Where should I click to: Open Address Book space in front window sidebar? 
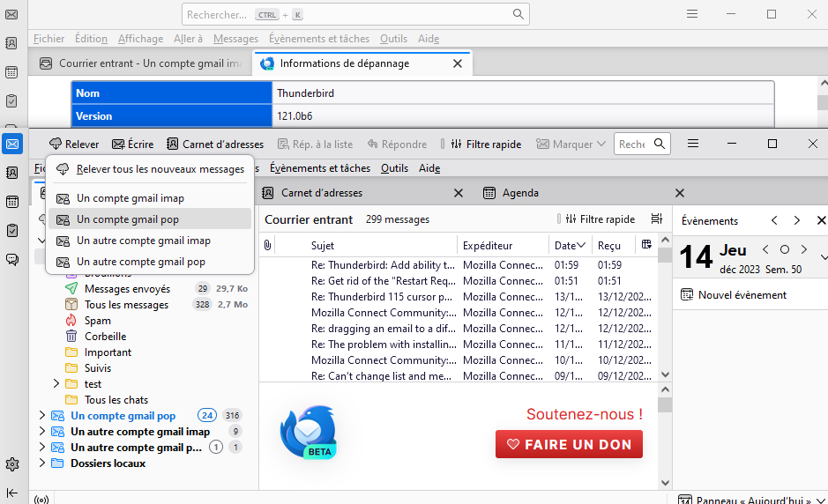(x=12, y=173)
